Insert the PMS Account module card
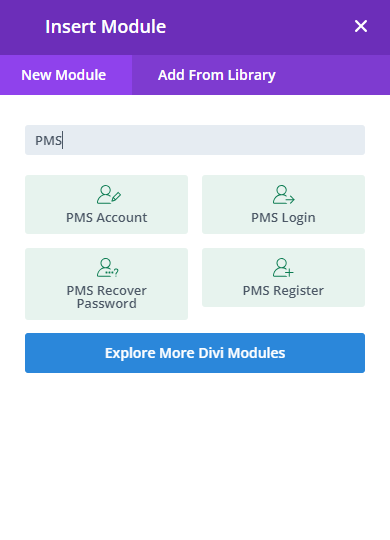The width and height of the screenshot is (390, 540). click(x=106, y=205)
